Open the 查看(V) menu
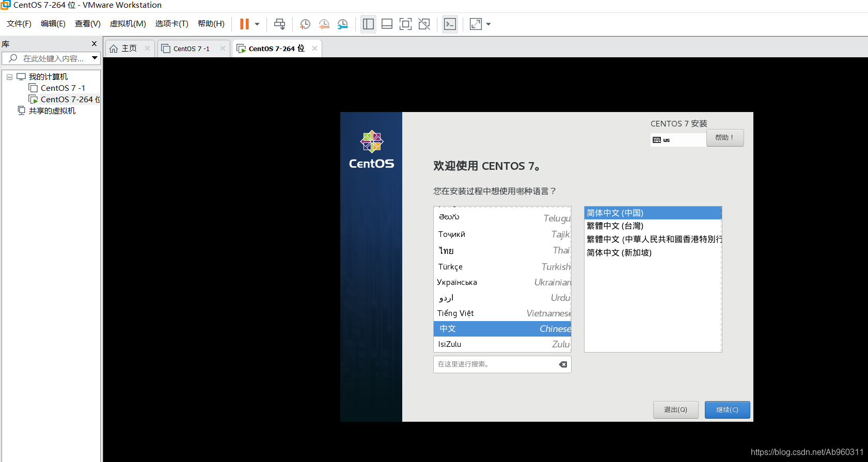This screenshot has width=868, height=462. click(88, 24)
